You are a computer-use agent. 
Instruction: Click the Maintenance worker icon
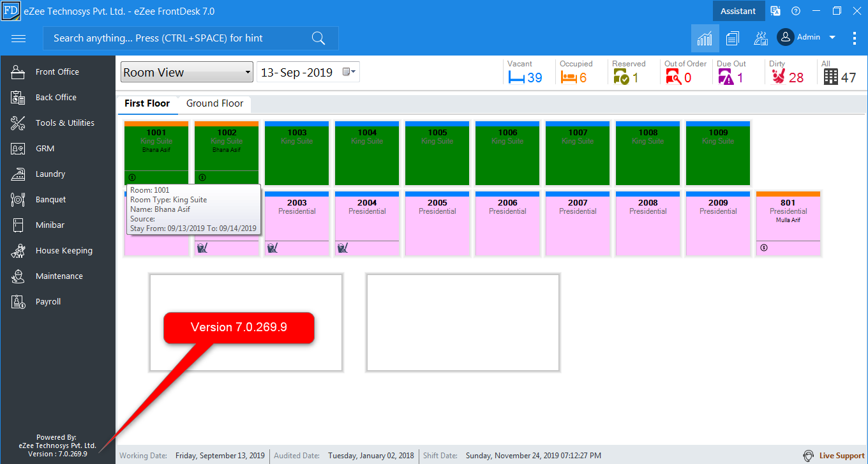(x=18, y=276)
